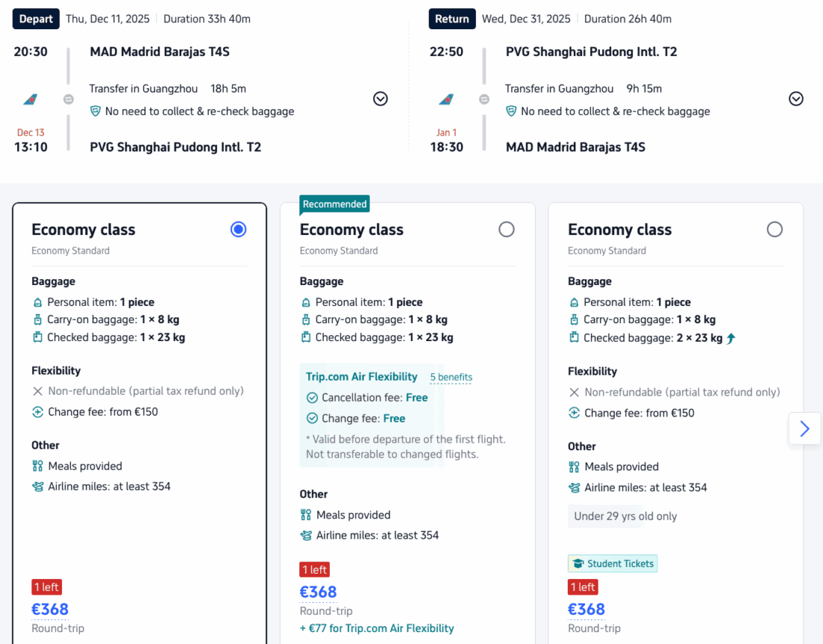Expand the departing flight details chevron
The height and width of the screenshot is (644, 823).
pos(381,99)
